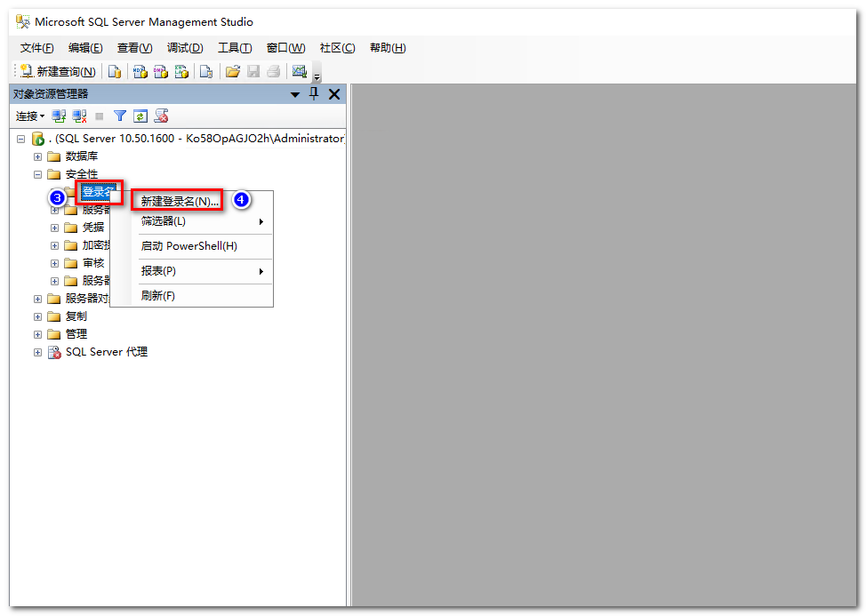Image resolution: width=866 pixels, height=616 pixels.
Task: Click the disconnect server icon with red X
Action: pos(79,116)
